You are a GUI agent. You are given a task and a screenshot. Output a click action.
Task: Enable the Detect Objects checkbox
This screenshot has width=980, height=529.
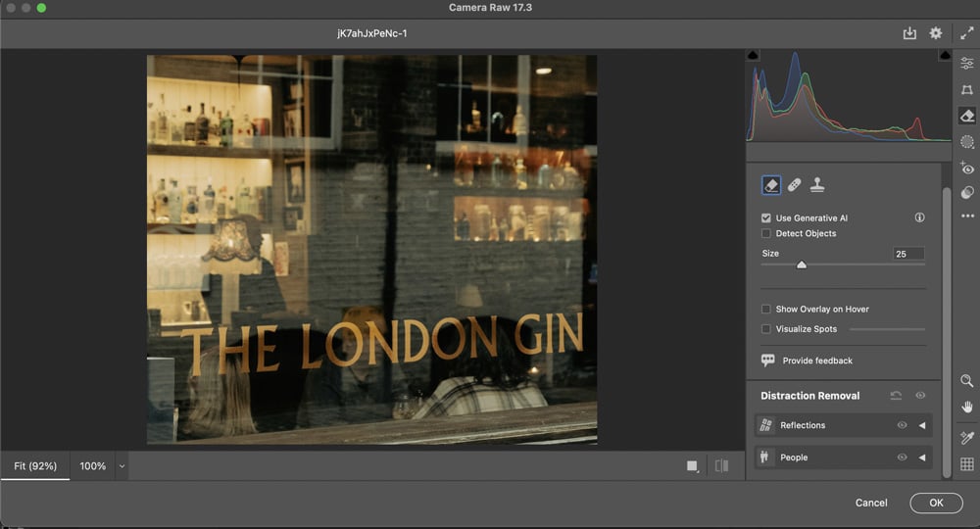(x=766, y=233)
